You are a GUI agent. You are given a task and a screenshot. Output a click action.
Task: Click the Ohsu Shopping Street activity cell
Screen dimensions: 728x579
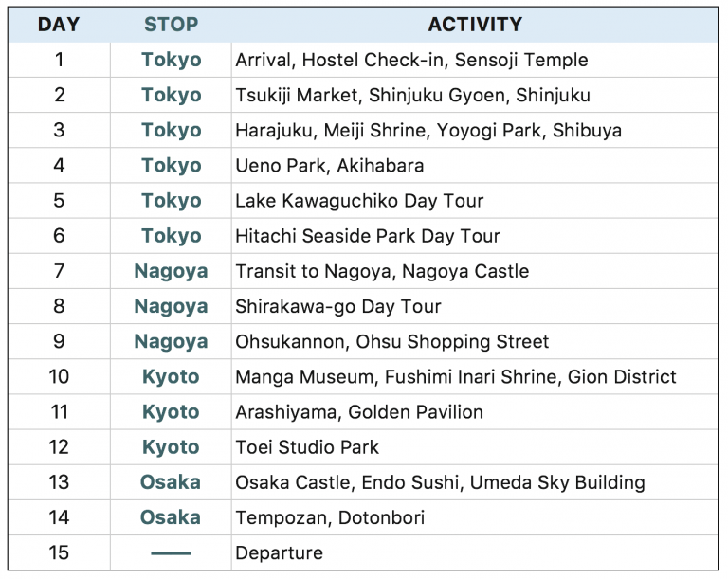(392, 341)
